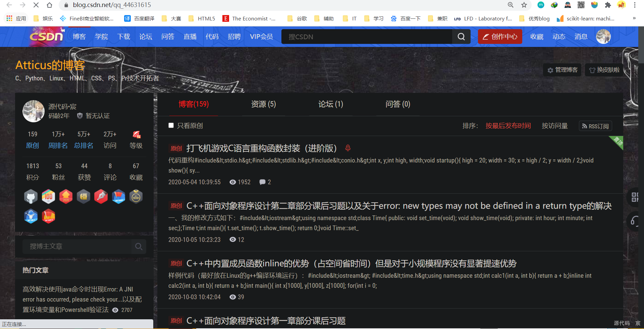The height and width of the screenshot is (329, 644).
Task: Click the headset customer service floating icon
Action: [635, 221]
